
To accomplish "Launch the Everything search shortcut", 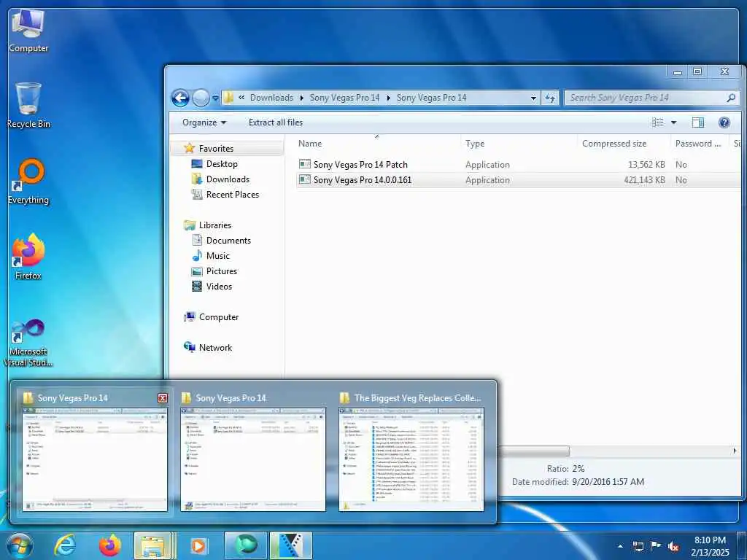I will (28, 182).
